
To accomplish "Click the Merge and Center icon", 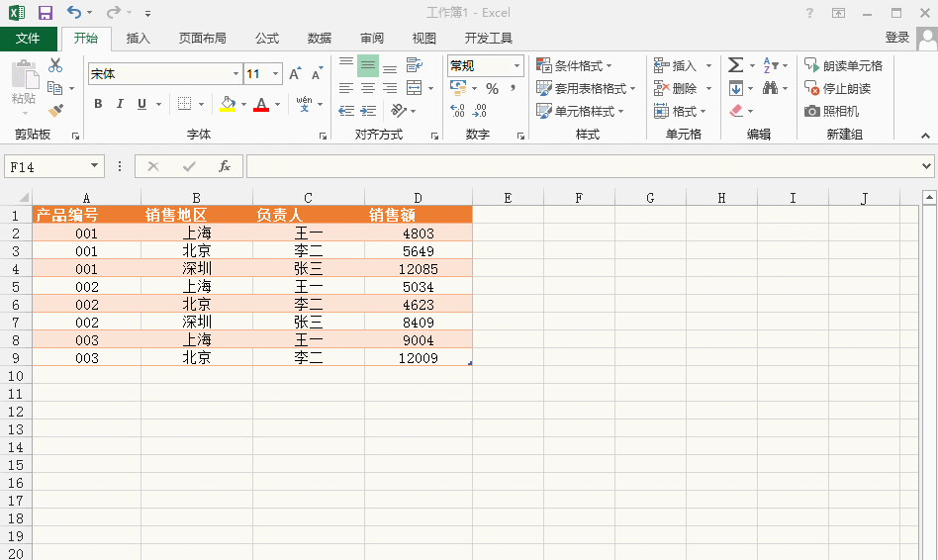I will 414,88.
